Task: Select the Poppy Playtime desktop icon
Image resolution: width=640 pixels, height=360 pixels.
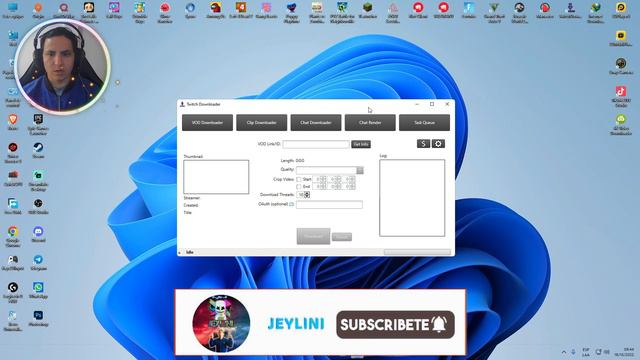Action: click(291, 12)
